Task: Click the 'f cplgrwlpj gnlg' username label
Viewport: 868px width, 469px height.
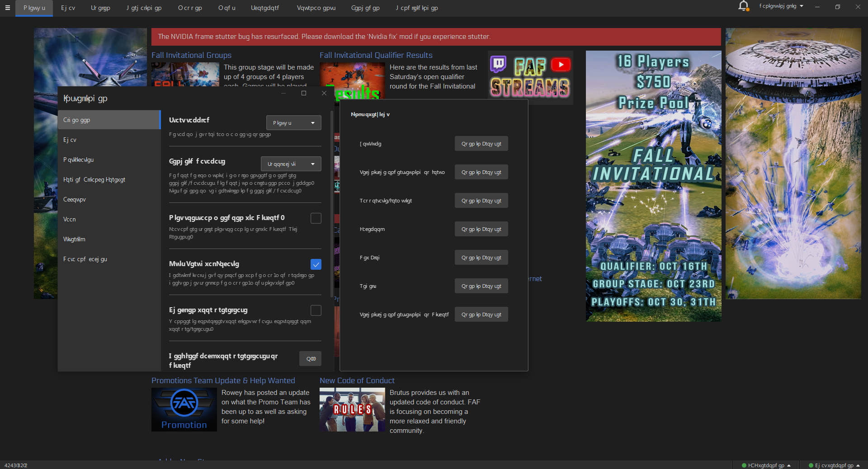Action: tap(778, 6)
